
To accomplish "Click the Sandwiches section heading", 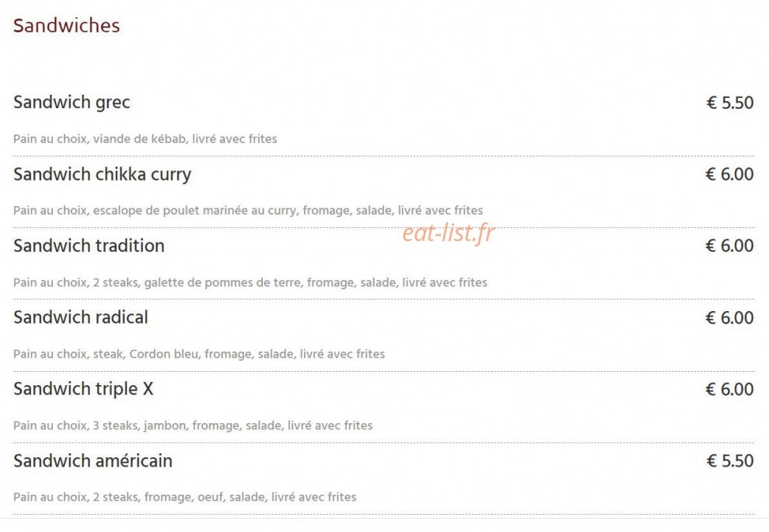I will [66, 26].
